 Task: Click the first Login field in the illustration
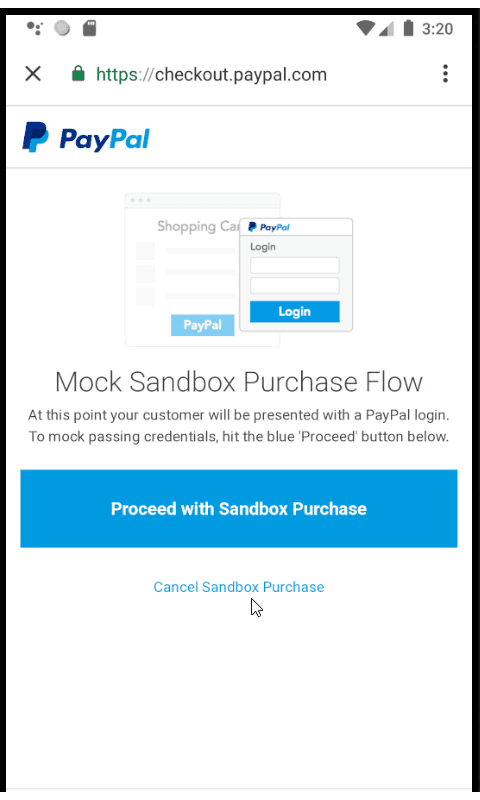tap(294, 265)
